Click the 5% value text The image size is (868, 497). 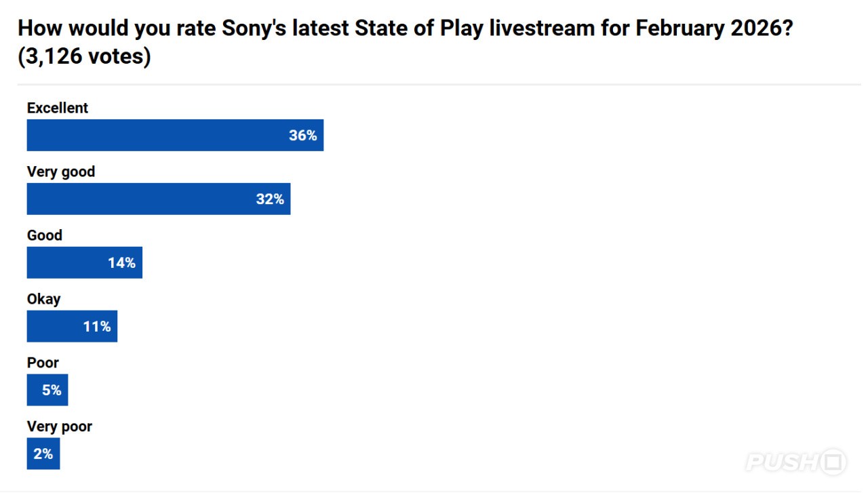point(52,390)
